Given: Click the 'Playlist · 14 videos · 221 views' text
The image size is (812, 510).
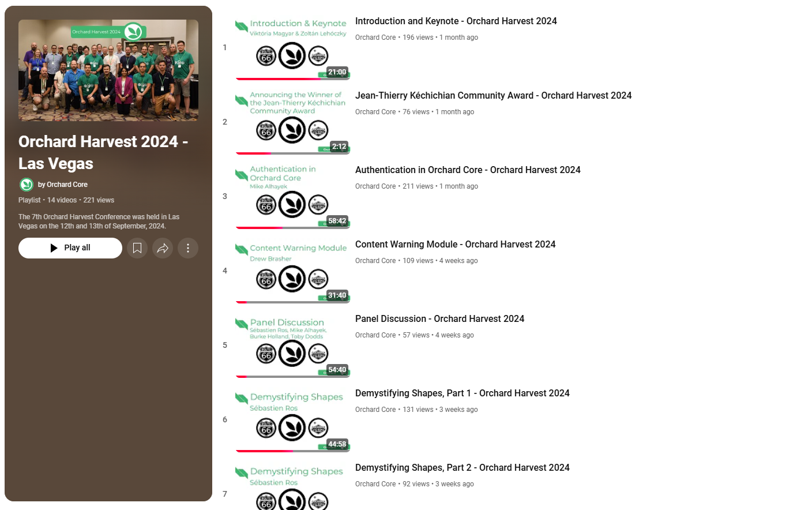Looking at the screenshot, I should coord(66,200).
